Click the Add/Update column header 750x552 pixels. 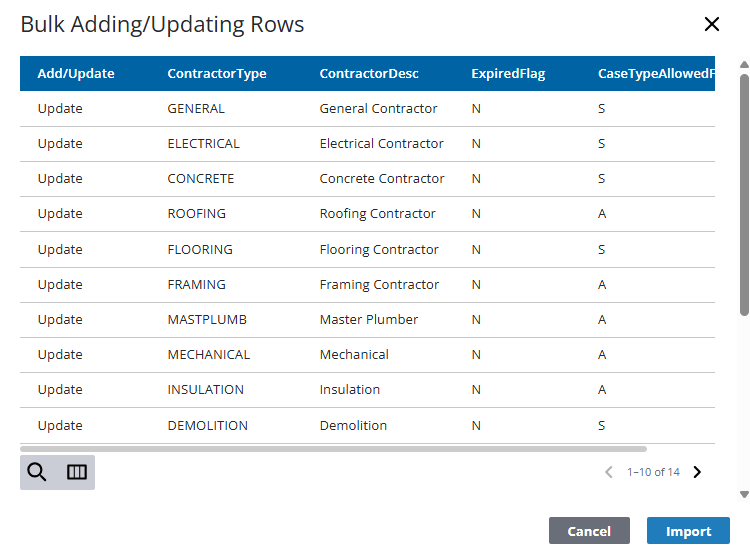click(76, 73)
